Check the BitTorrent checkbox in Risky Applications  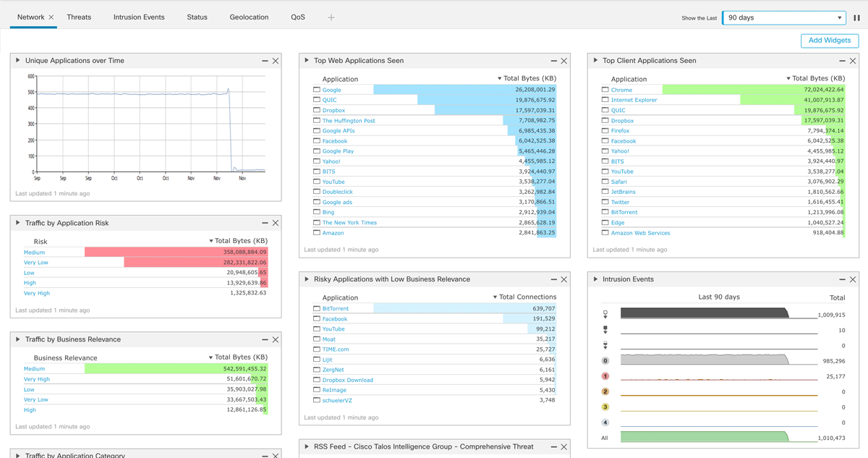click(x=317, y=308)
